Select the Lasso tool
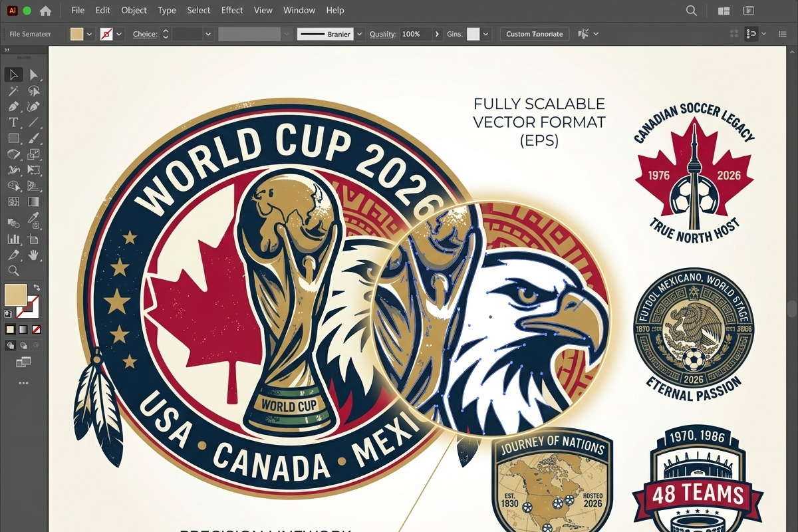 pos(33,91)
